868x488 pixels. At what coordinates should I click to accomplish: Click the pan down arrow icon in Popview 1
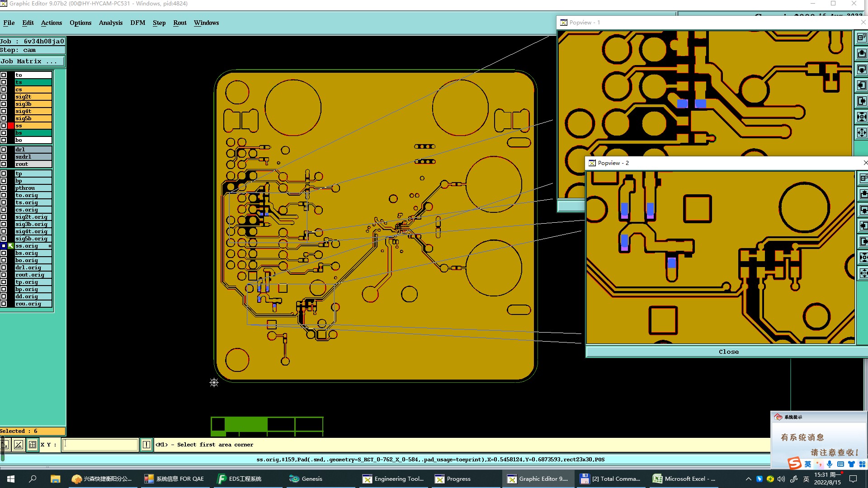click(x=862, y=69)
